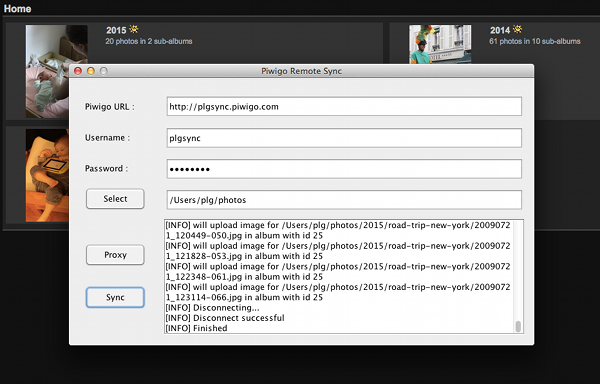The height and width of the screenshot is (384, 600).
Task: Click the Piwigo Remote Sync title bar text
Action: coord(302,71)
